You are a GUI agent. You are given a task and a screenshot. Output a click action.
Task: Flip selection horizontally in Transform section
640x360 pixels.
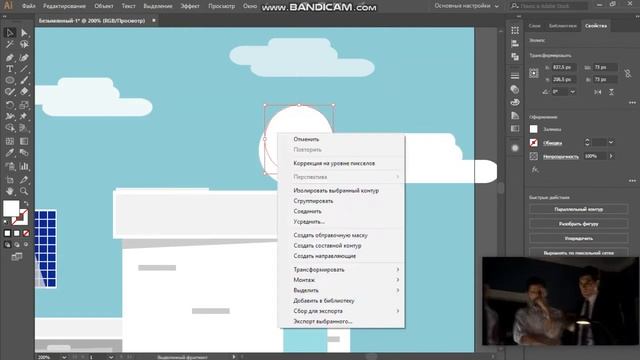click(598, 92)
